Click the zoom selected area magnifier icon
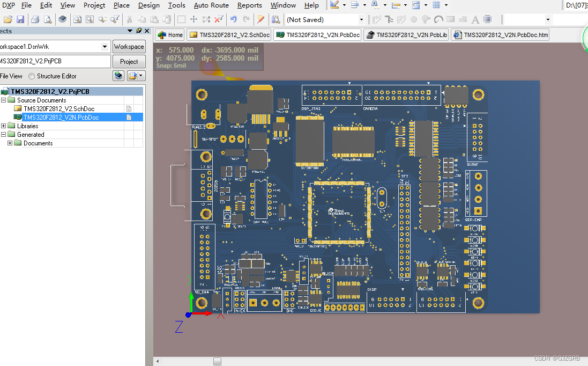The height and width of the screenshot is (366, 588). pyautogui.click(x=90, y=20)
